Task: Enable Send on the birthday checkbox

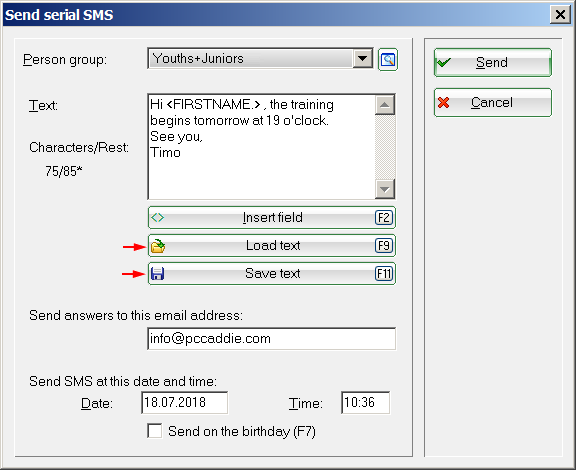Action: click(155, 431)
